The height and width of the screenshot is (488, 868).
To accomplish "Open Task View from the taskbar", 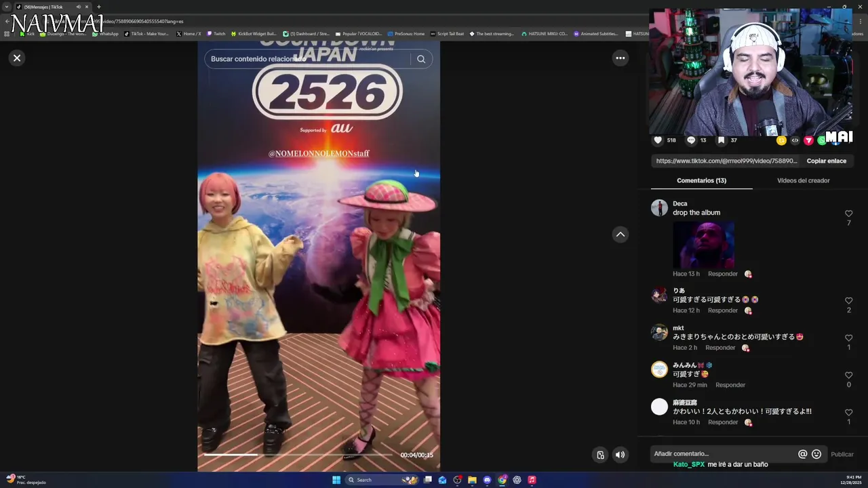I will [428, 480].
